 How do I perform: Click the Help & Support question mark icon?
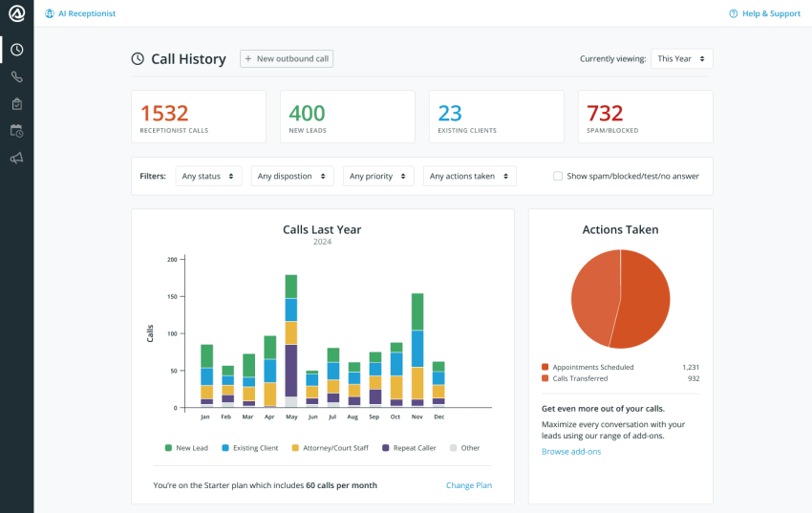(733, 14)
